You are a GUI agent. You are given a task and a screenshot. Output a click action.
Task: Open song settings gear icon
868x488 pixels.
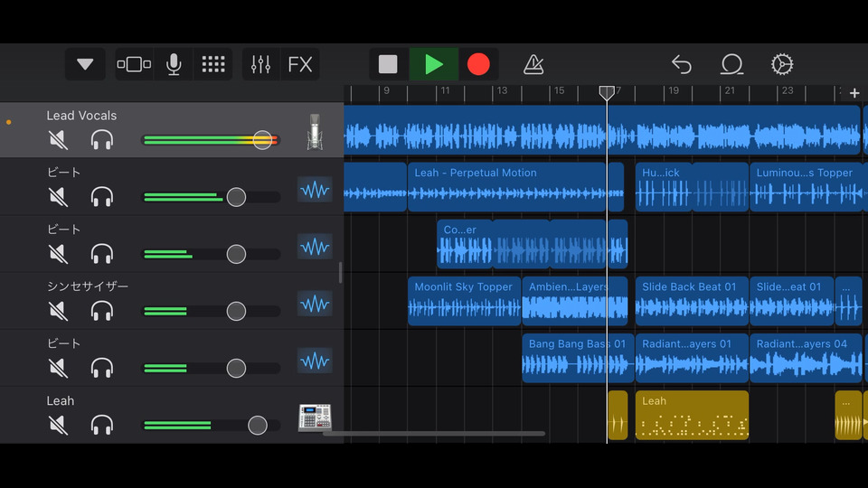click(782, 65)
